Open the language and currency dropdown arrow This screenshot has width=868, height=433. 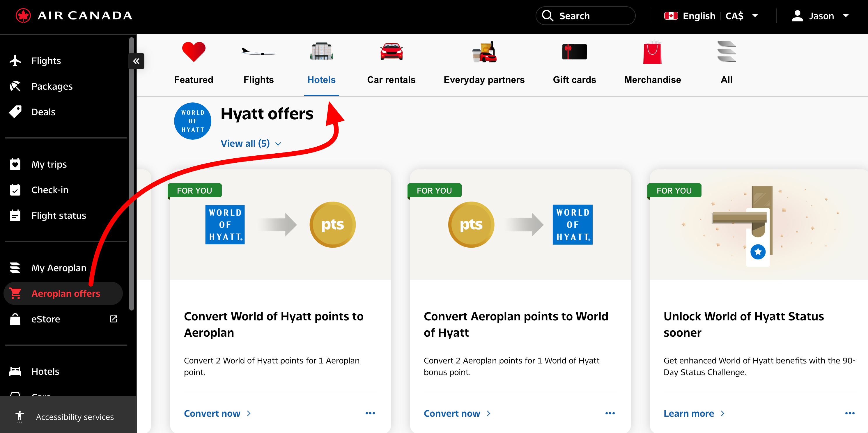point(755,16)
